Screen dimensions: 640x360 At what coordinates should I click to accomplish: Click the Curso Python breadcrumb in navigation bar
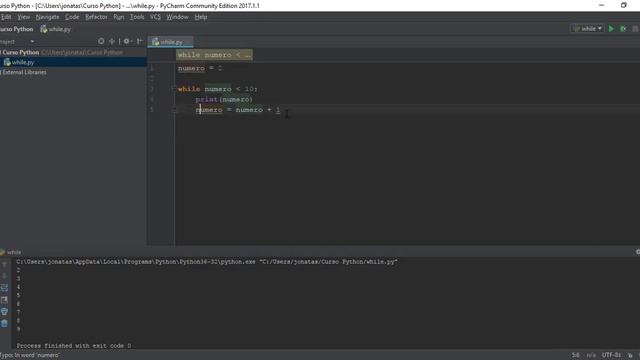pos(16,29)
